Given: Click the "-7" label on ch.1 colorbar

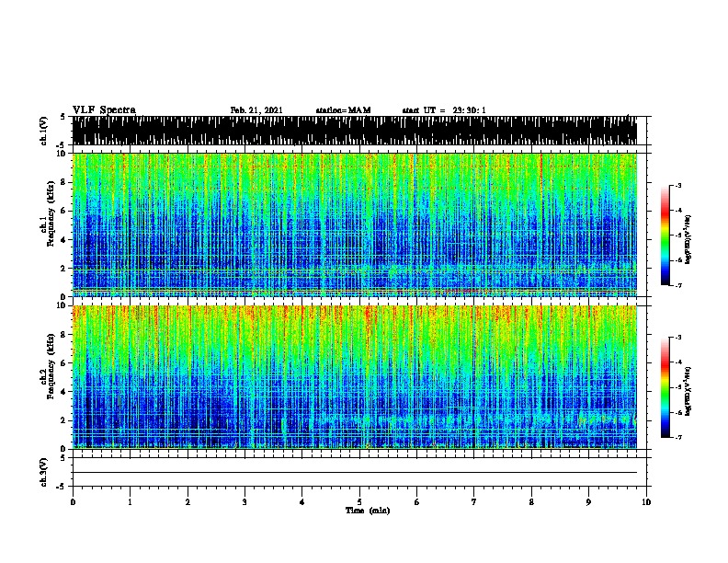Looking at the screenshot, I should [x=678, y=285].
